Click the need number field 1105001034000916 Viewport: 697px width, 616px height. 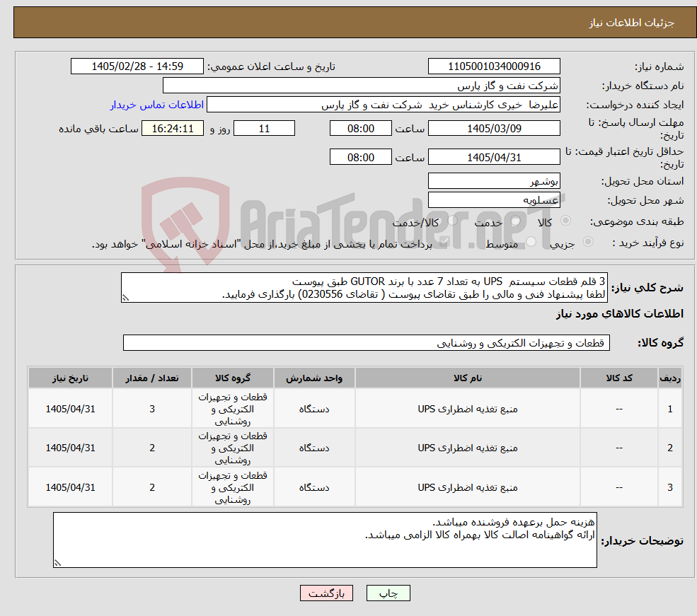[x=494, y=66]
